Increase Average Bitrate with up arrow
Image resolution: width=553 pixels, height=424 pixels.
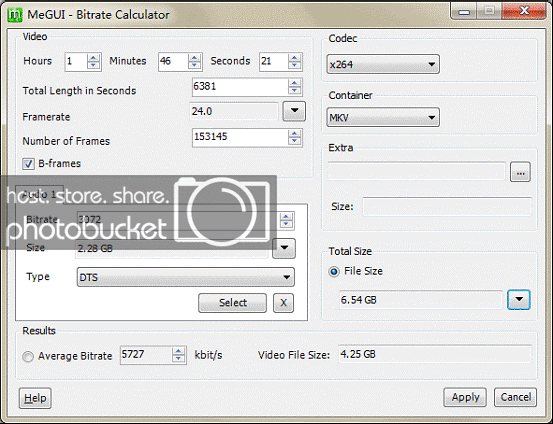[178, 351]
